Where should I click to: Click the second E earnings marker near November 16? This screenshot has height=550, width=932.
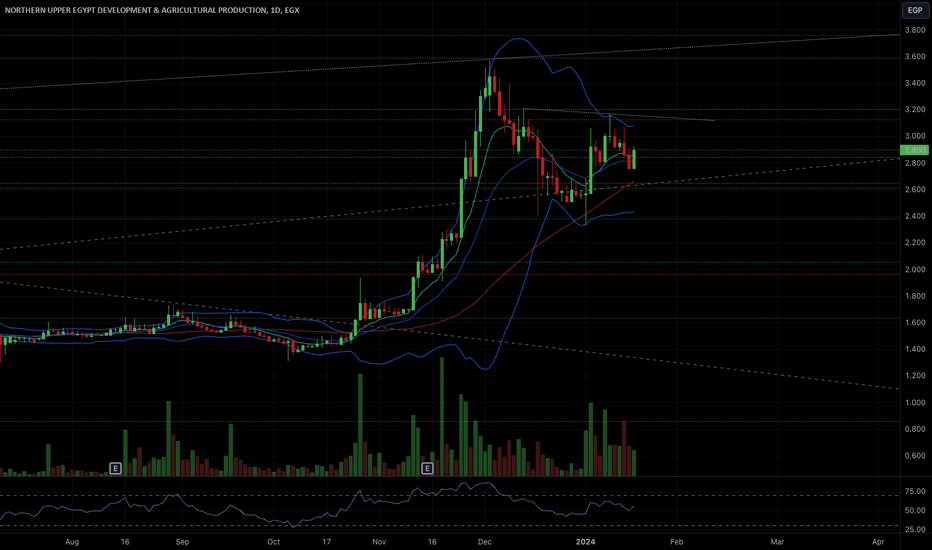[427, 469]
